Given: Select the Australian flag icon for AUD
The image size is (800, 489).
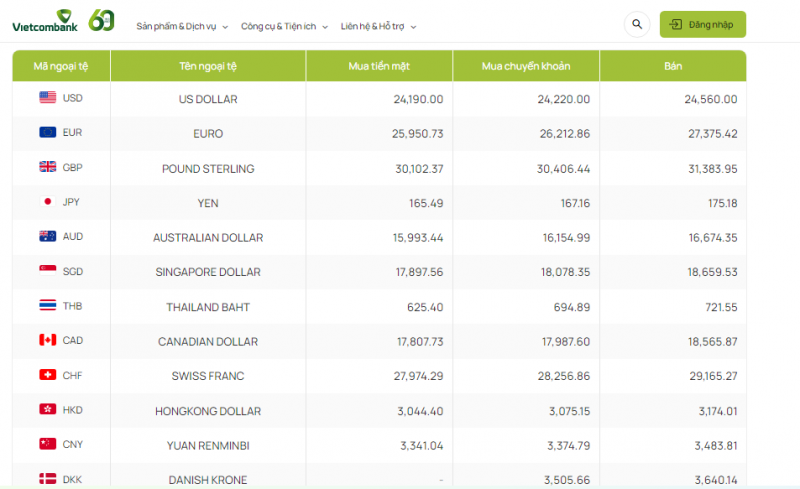Looking at the screenshot, I should (x=47, y=236).
